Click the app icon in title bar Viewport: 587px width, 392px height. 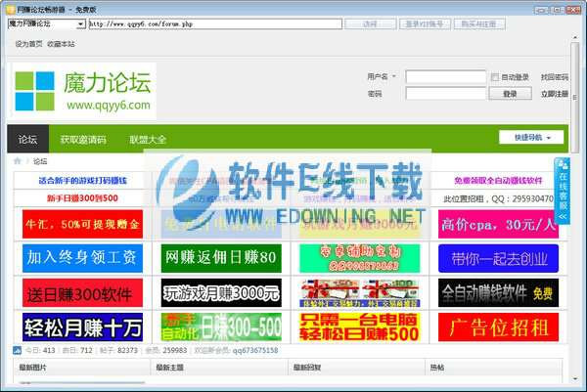pyautogui.click(x=9, y=7)
